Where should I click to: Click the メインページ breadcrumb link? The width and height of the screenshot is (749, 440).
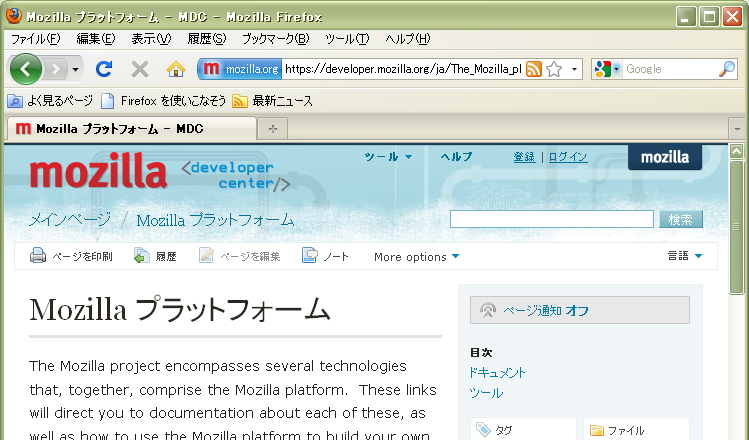pyautogui.click(x=70, y=220)
